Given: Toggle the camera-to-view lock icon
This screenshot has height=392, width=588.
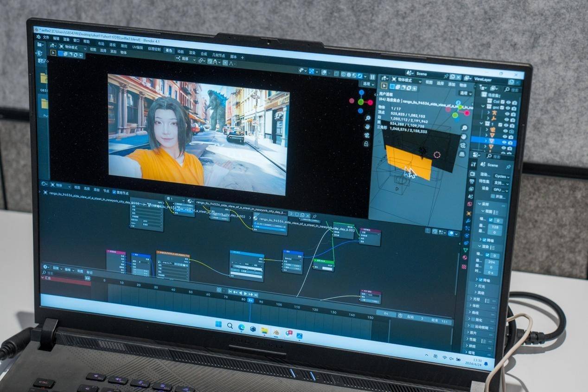Looking at the screenshot, I should tap(366, 144).
